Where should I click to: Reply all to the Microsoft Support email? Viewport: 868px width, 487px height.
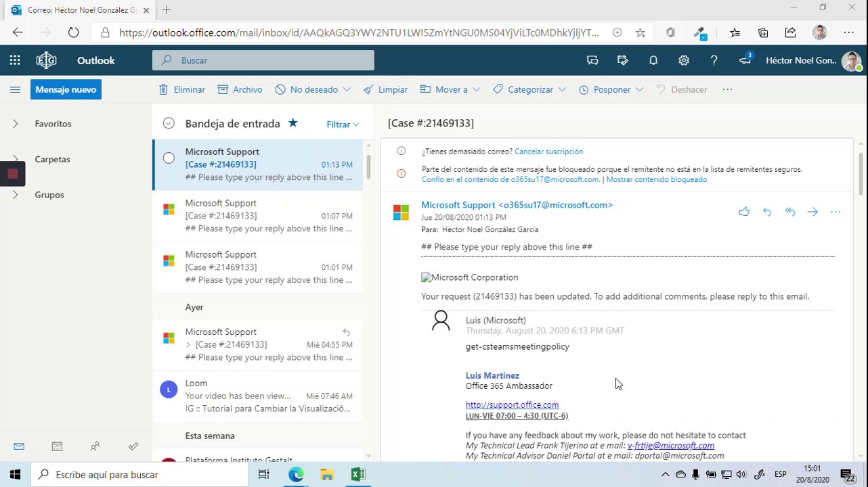790,212
